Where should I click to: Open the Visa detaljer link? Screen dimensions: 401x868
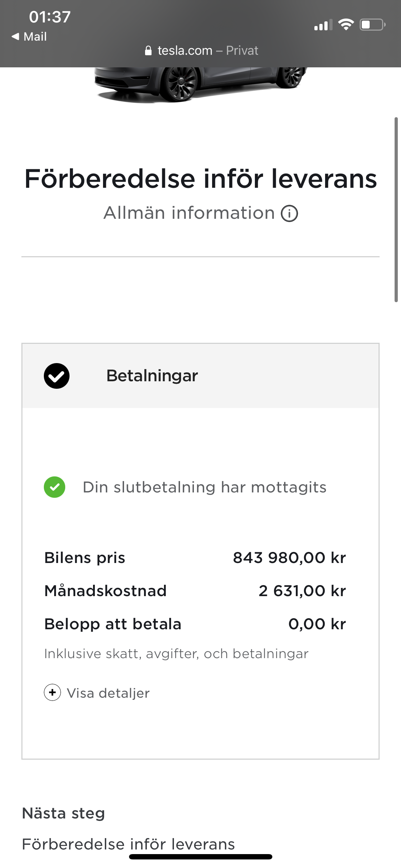click(x=108, y=693)
